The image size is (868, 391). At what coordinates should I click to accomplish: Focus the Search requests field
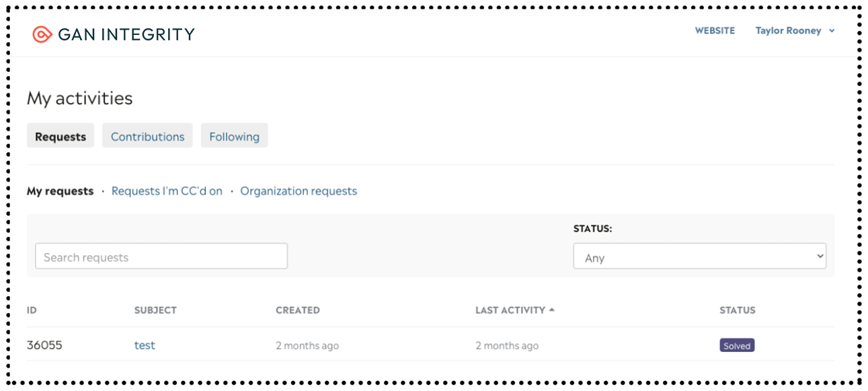[x=161, y=256]
